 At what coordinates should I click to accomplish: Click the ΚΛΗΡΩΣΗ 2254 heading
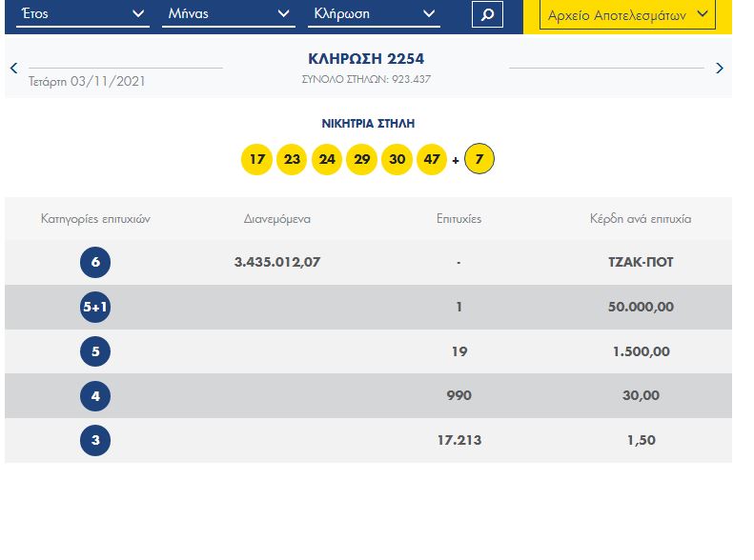366,59
